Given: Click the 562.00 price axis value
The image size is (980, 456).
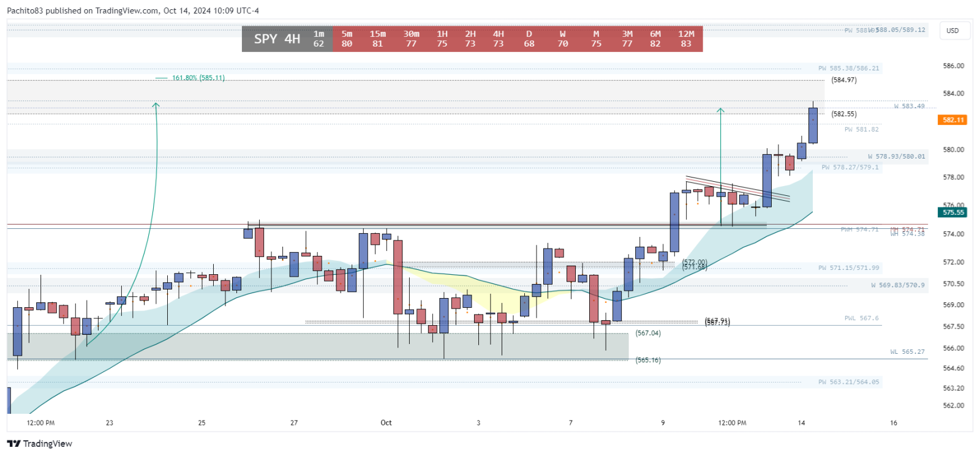Looking at the screenshot, I should 954,406.
